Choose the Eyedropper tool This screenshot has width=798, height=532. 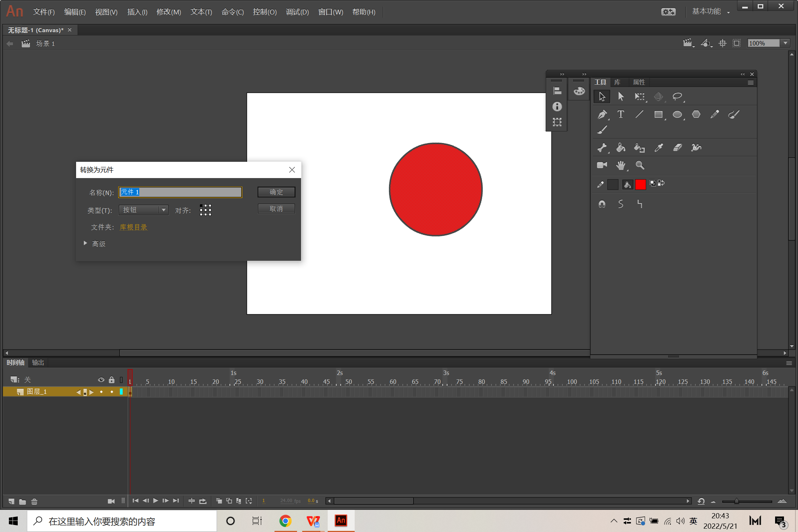(x=658, y=148)
